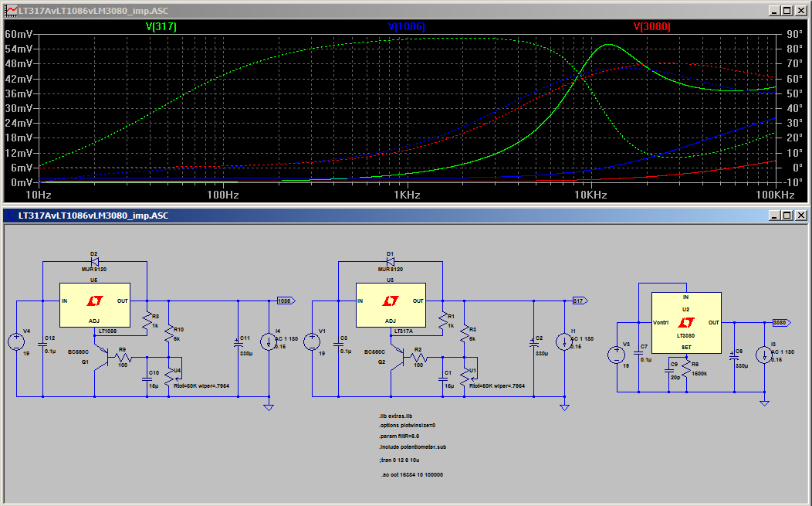The height and width of the screenshot is (506, 812).
Task: Click the '.ac oct 16384 10 100000' directive
Action: [412, 474]
